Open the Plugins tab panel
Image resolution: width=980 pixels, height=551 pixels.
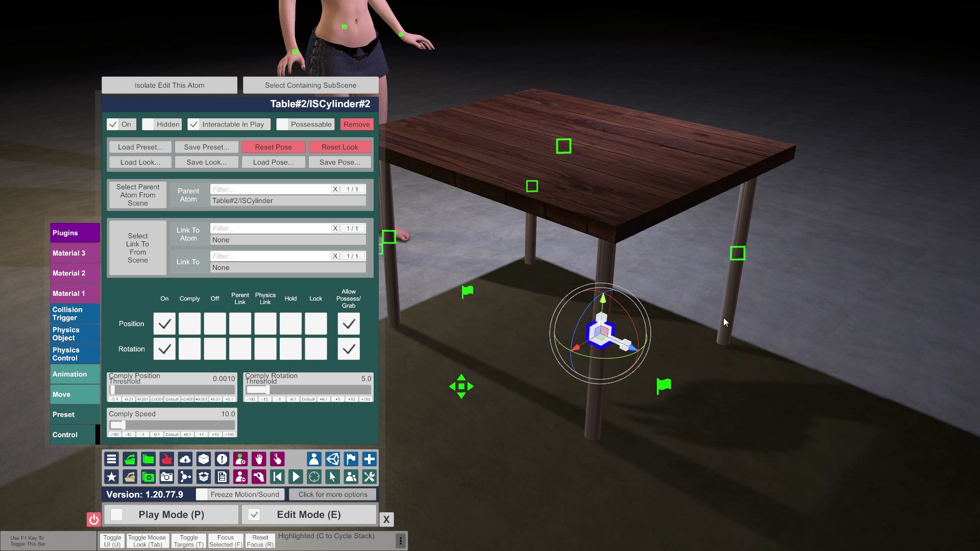point(75,233)
